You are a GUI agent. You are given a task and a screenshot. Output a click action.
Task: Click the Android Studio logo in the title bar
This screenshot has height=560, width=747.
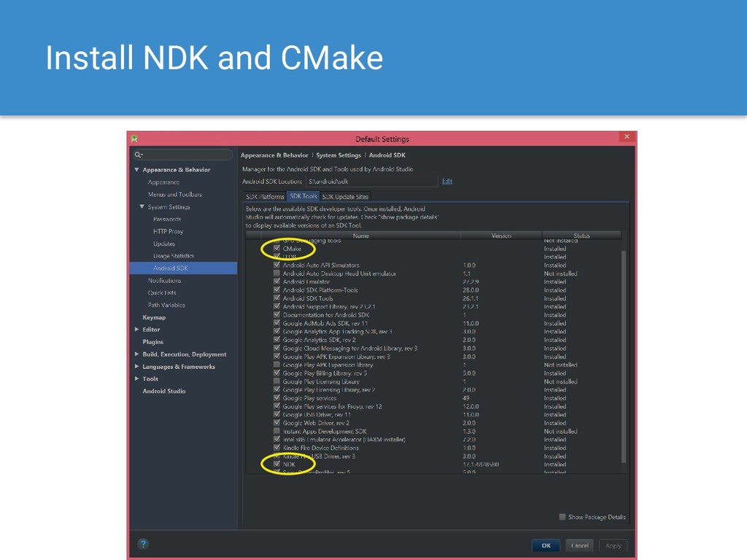click(x=134, y=139)
